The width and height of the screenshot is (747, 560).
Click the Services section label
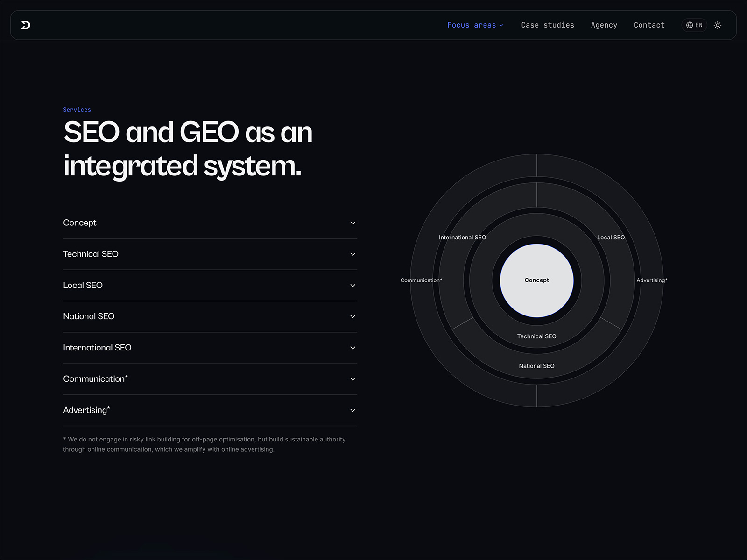(x=77, y=110)
